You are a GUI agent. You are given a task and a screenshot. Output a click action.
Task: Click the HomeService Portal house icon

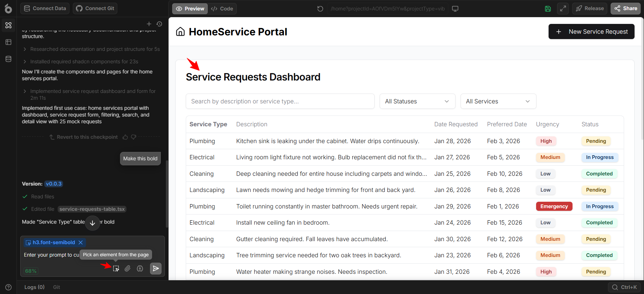coord(180,32)
